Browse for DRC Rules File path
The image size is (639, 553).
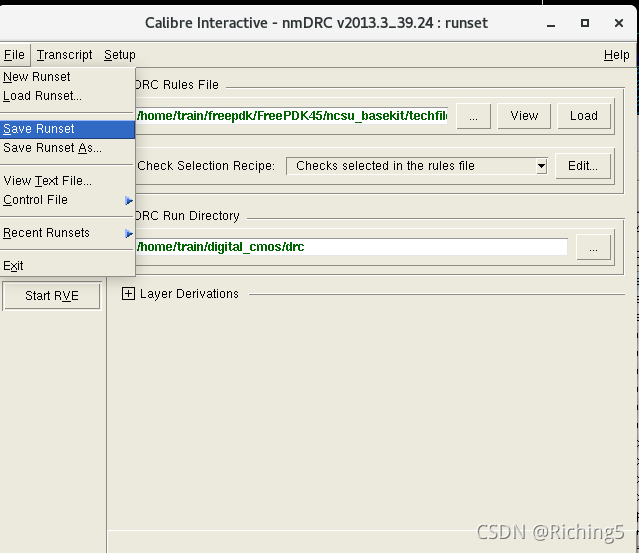click(x=473, y=116)
